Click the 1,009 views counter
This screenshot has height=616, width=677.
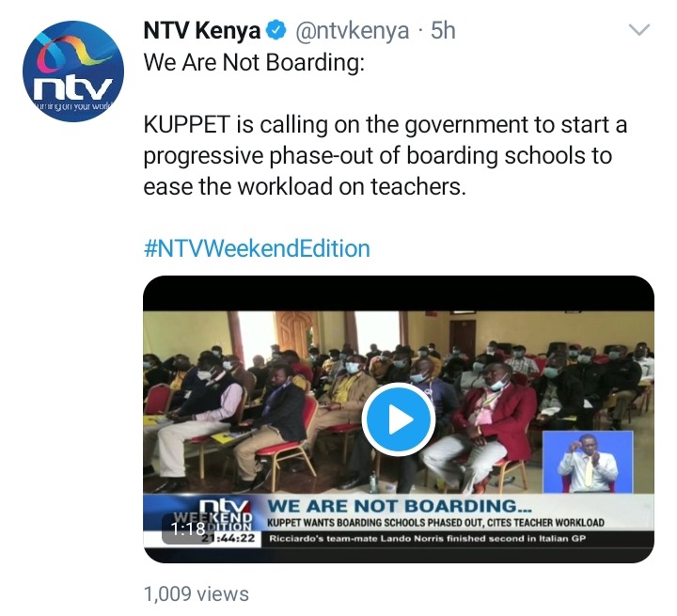tap(196, 594)
